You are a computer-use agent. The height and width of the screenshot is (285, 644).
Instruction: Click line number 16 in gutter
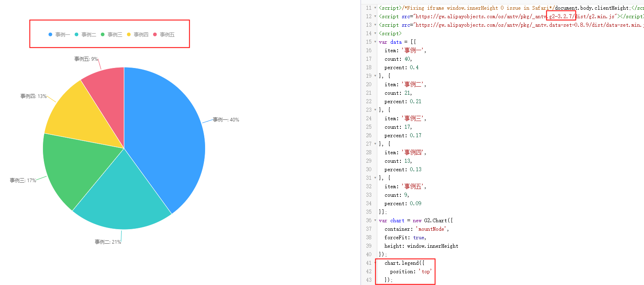[368, 51]
